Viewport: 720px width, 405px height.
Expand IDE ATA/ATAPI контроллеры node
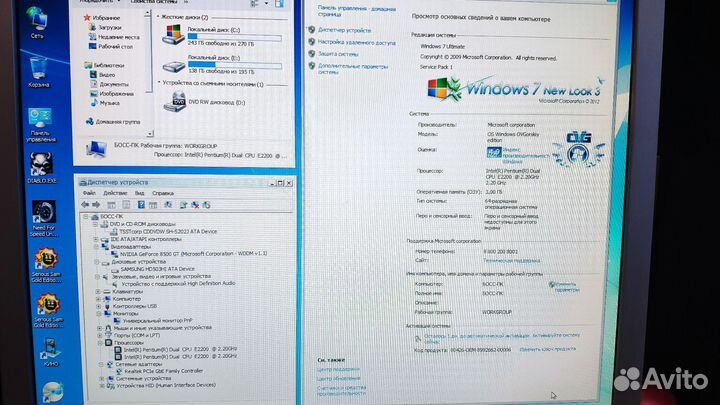coord(96,239)
